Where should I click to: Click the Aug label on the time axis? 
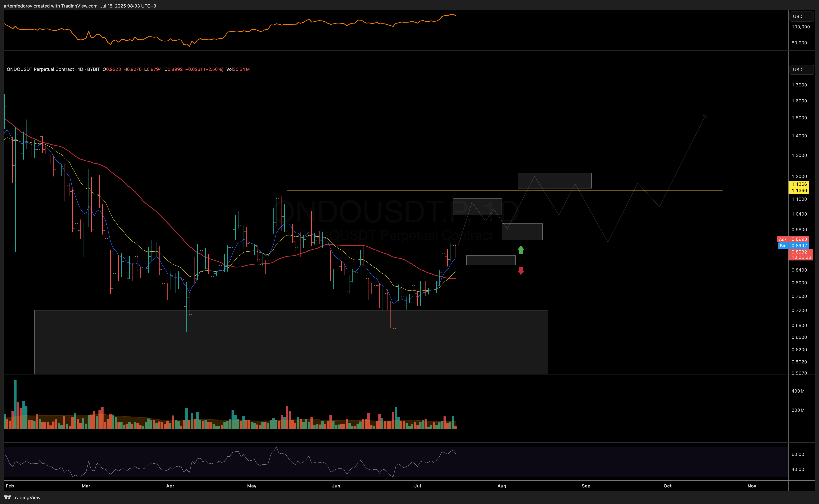(x=502, y=486)
